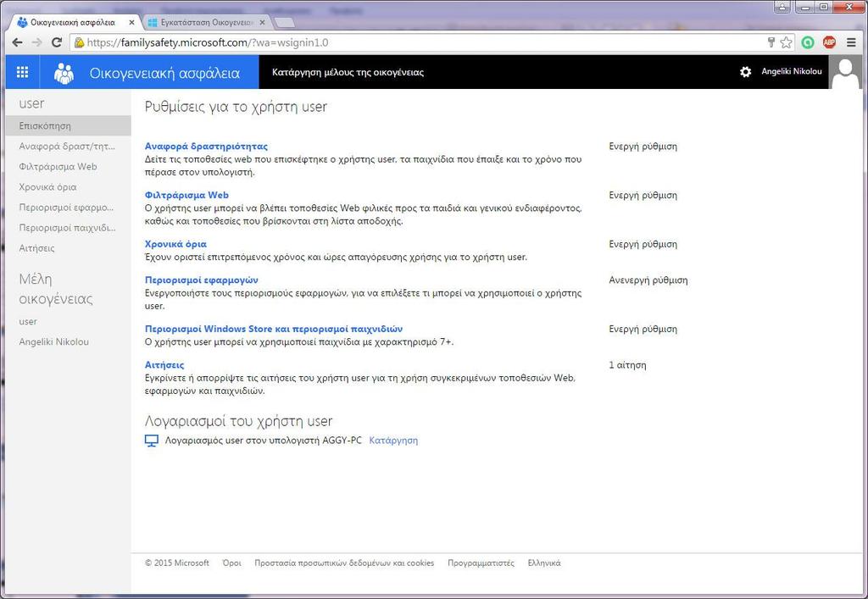The image size is (868, 599).
Task: Click the computer monitor icon beside AGGY-PC account
Action: (152, 441)
